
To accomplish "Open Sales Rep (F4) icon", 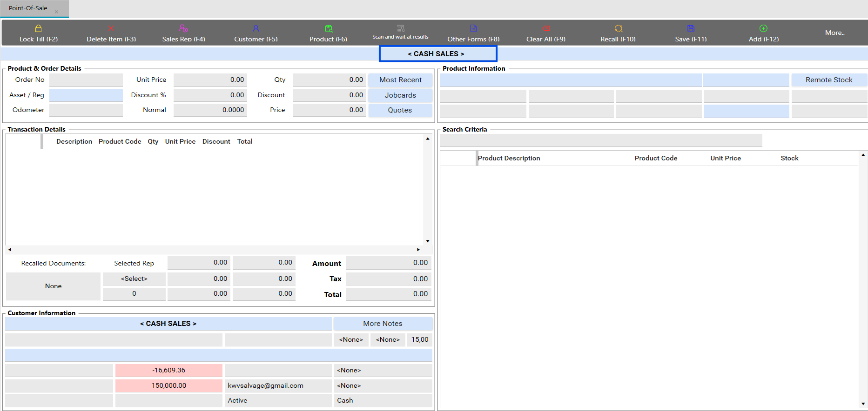I will tap(183, 28).
